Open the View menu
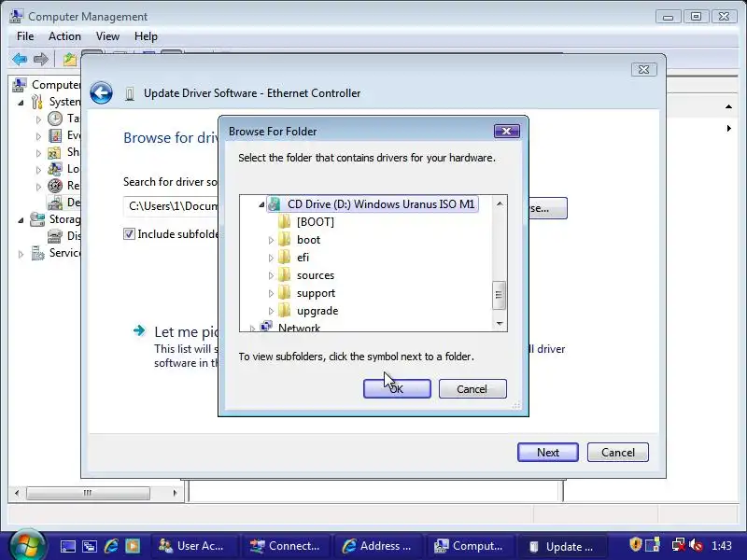 107,36
